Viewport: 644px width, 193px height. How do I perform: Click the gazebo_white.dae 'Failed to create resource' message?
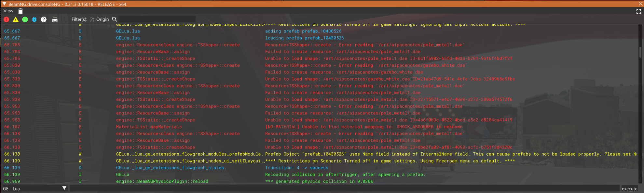point(344,72)
